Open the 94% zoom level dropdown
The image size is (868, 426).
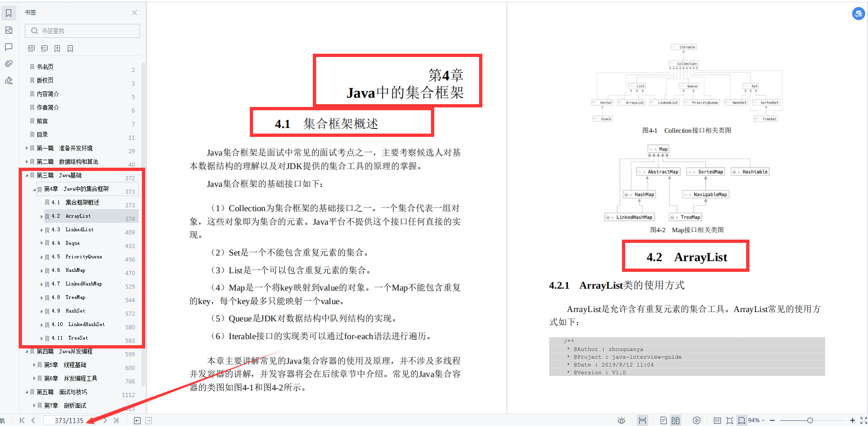click(x=756, y=420)
